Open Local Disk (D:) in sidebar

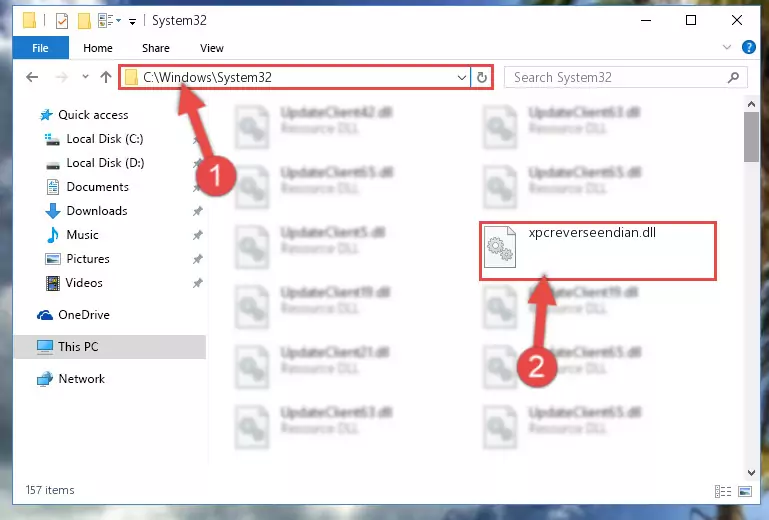coord(105,163)
